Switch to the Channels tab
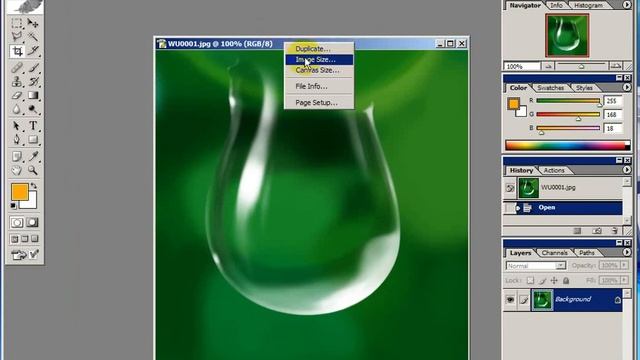The width and height of the screenshot is (640, 360). (x=554, y=253)
